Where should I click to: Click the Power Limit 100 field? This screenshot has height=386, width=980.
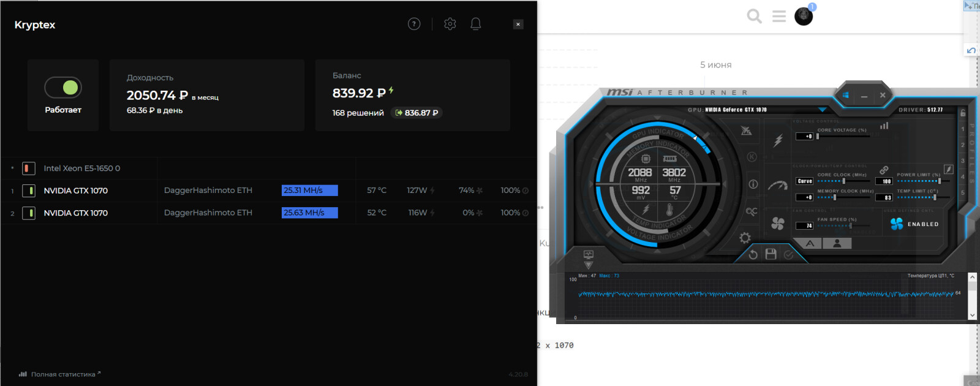(x=884, y=181)
